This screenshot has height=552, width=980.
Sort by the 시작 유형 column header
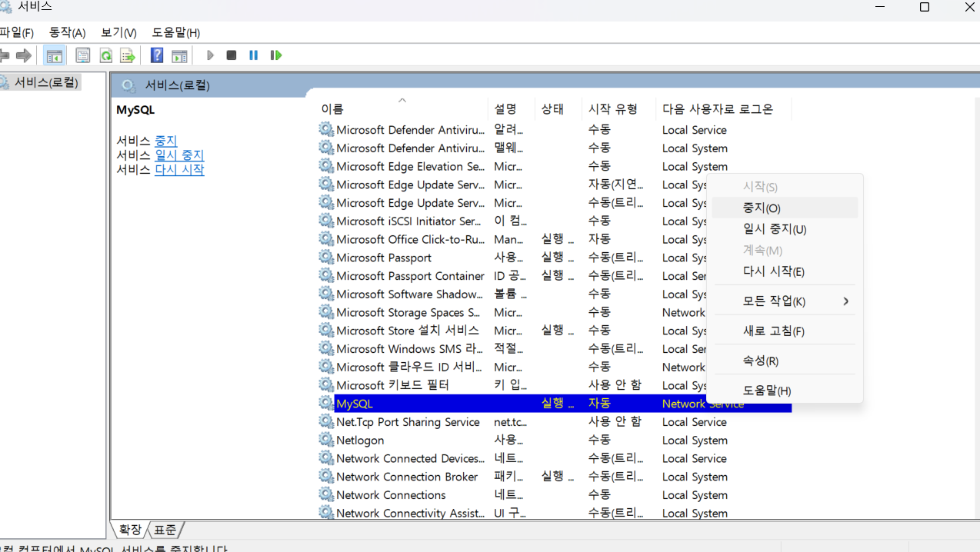tap(612, 109)
